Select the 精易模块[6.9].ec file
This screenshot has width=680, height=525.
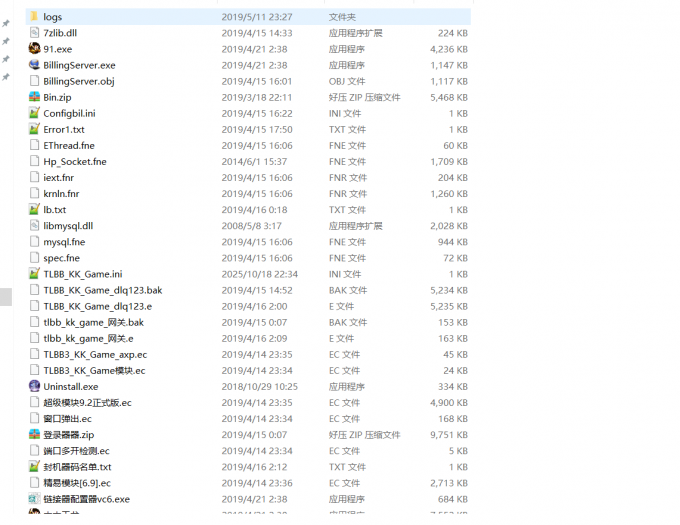click(x=77, y=482)
